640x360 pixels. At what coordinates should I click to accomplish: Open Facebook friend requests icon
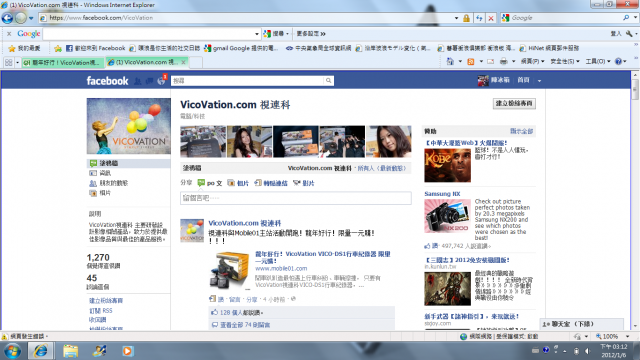[138, 81]
